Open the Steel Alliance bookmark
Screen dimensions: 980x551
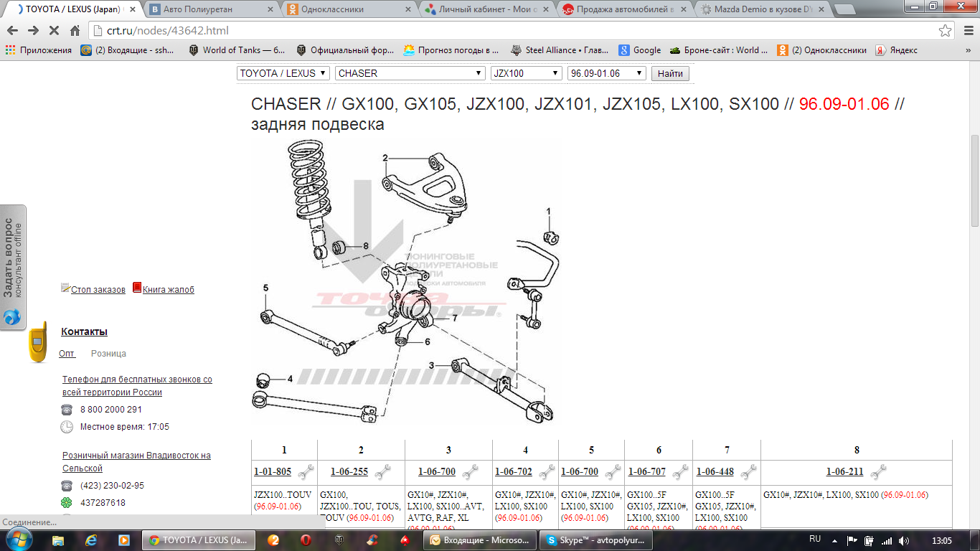[560, 50]
